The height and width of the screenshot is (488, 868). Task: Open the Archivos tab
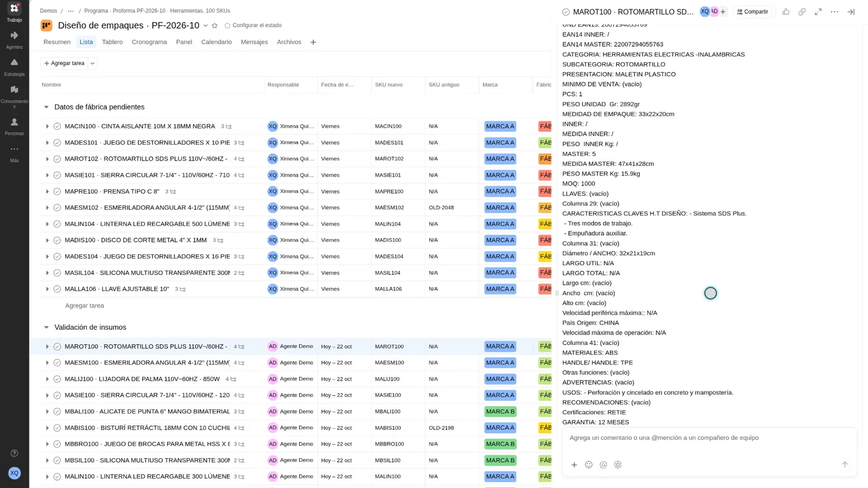(x=289, y=42)
